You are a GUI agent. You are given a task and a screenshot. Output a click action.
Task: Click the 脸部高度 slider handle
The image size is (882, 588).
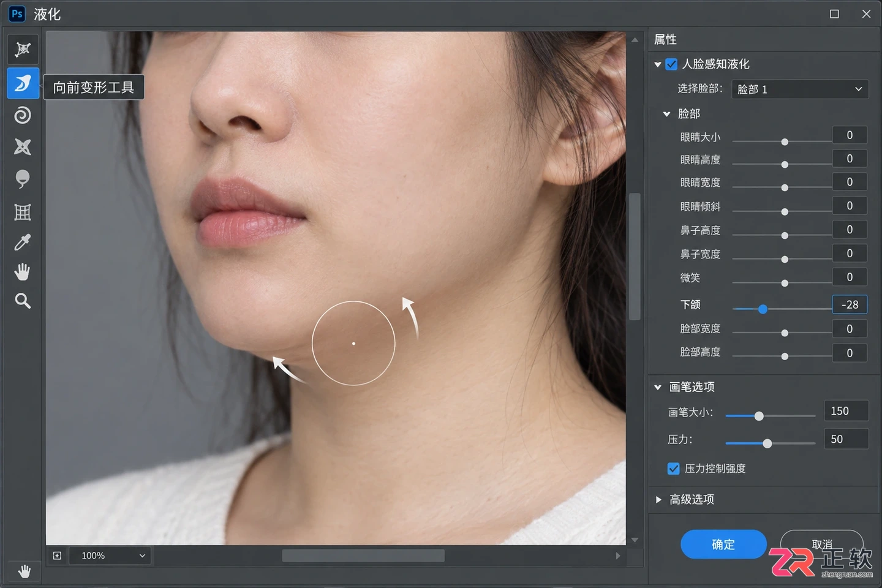(785, 356)
